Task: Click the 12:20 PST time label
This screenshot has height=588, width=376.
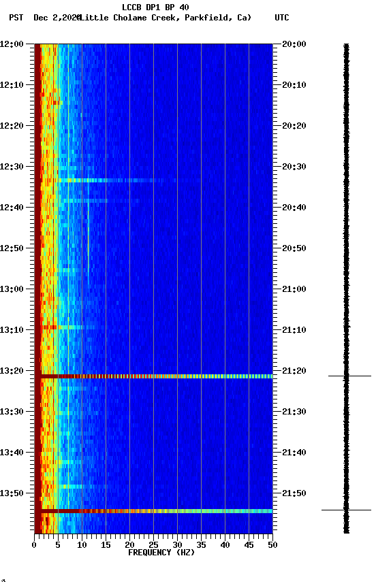Action: click(12, 126)
